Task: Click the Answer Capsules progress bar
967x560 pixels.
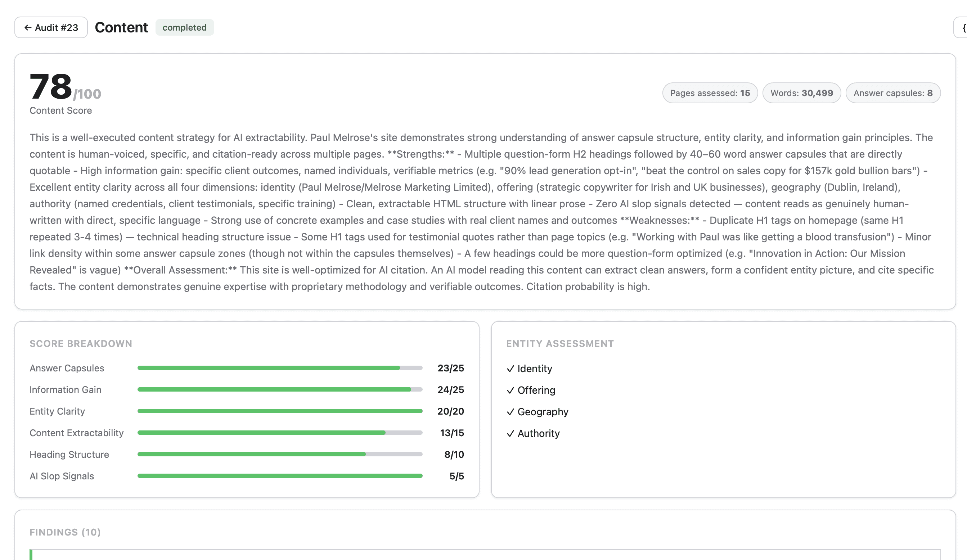Action: coord(280,368)
